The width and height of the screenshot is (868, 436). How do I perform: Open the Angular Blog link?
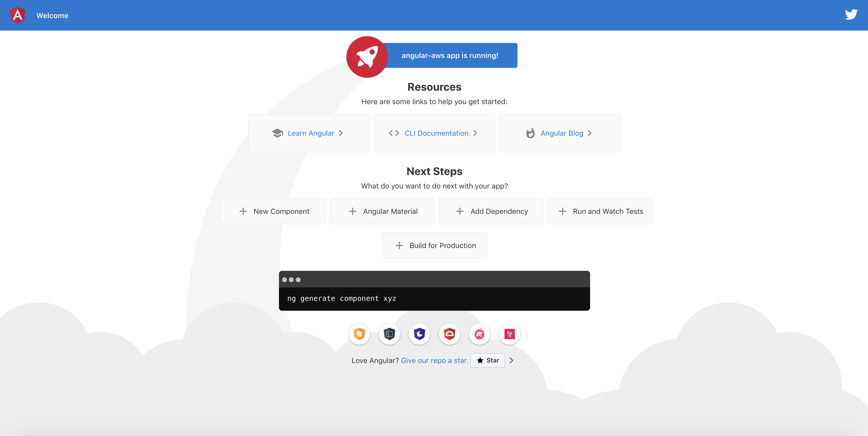pos(561,133)
